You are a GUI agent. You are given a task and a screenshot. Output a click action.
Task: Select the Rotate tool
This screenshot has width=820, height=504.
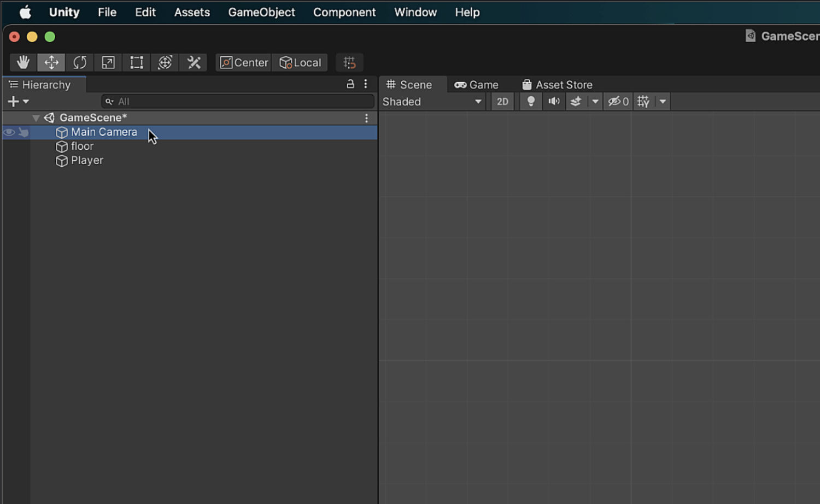[80, 62]
